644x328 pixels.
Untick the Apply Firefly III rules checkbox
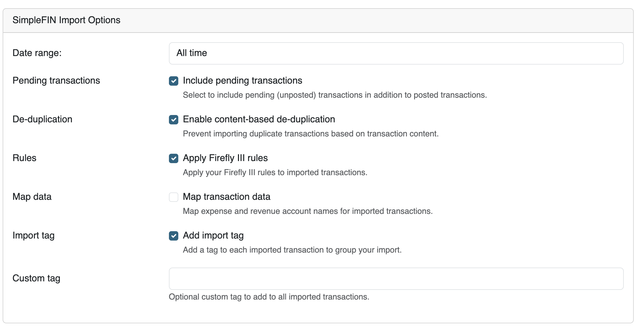pos(174,158)
